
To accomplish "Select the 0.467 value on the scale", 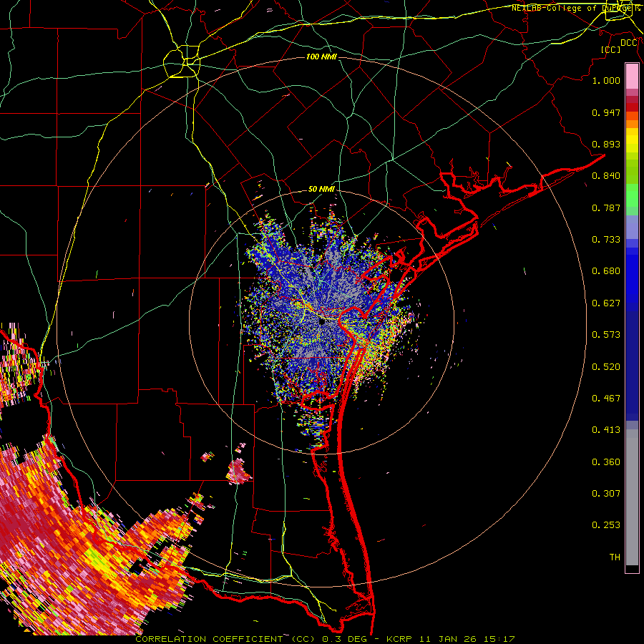I will tap(606, 399).
